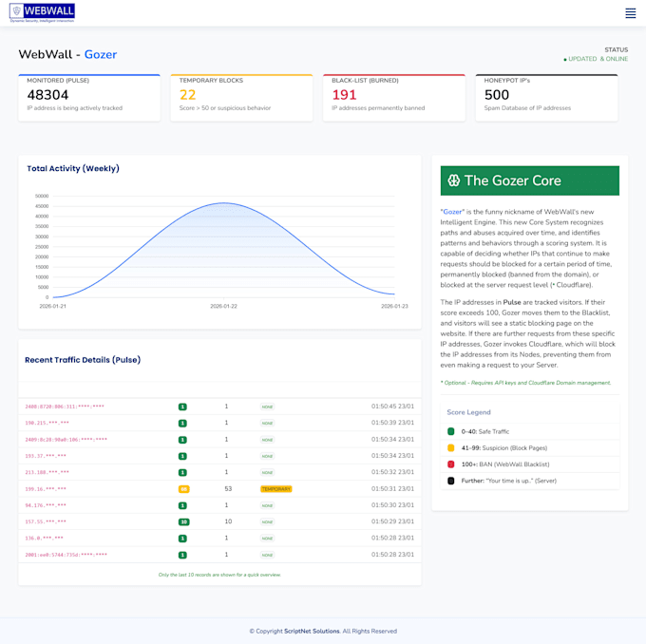Select IP row 157.55.***.***

point(219,522)
